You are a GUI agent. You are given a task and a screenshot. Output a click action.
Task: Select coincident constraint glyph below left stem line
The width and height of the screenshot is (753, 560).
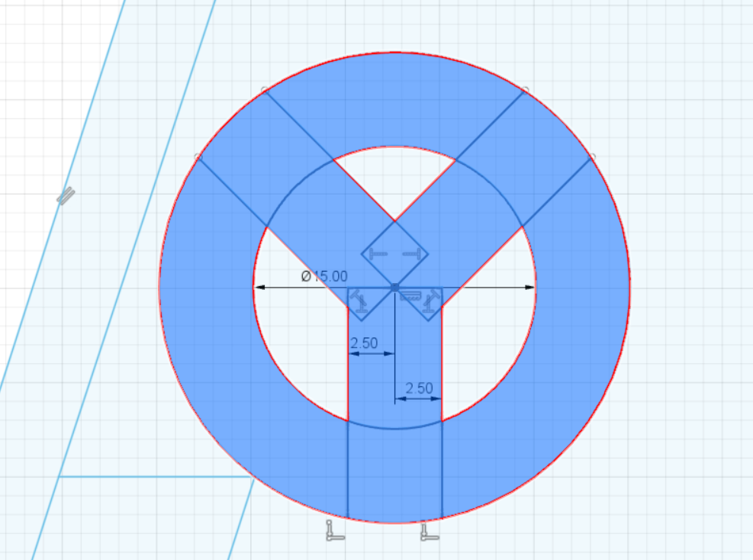[335, 530]
